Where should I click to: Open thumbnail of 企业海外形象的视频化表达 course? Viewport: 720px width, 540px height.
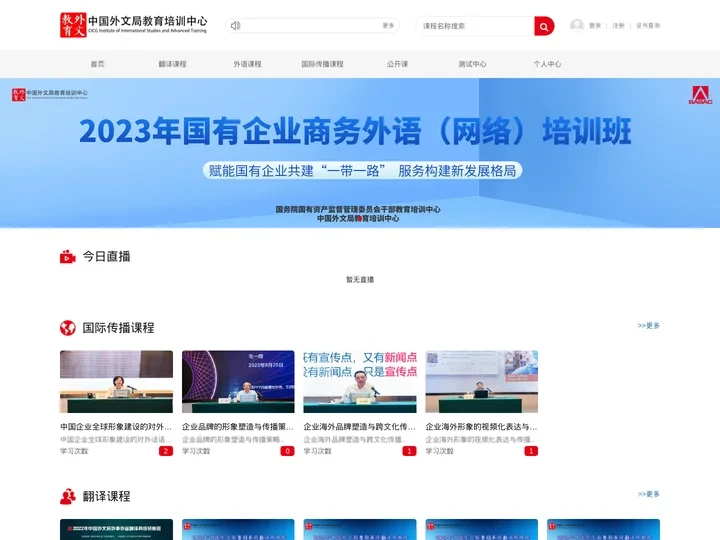pyautogui.click(x=482, y=382)
